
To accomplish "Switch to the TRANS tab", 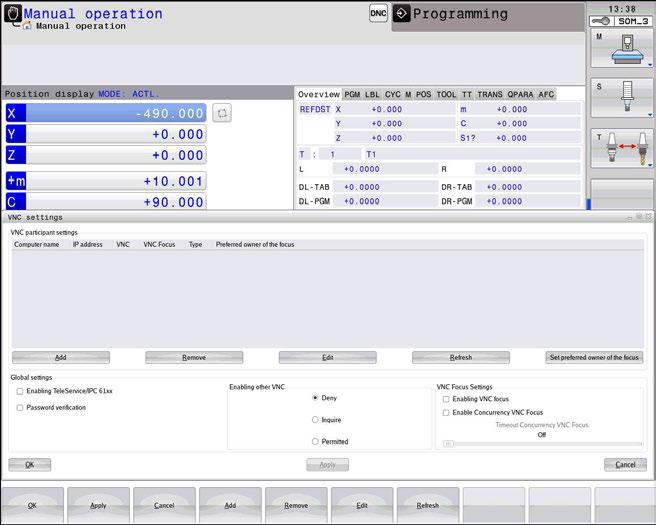I will tap(490, 95).
